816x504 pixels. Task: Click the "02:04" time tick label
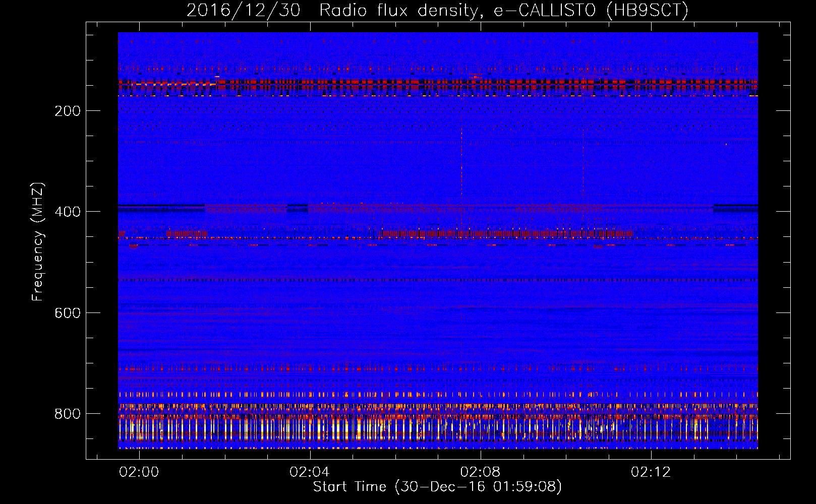point(310,472)
